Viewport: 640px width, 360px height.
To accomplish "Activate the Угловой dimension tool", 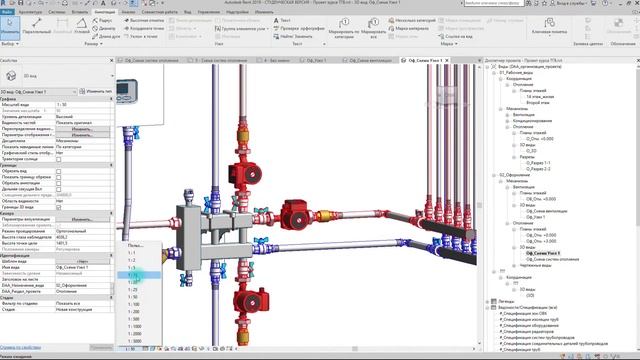I will coord(82,26).
